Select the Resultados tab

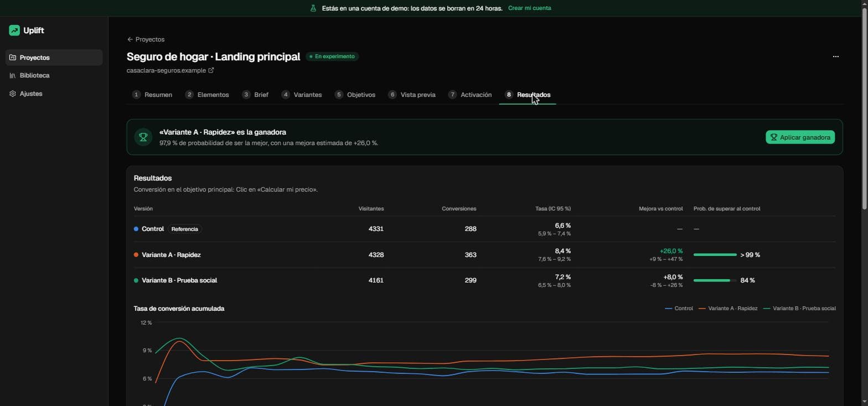[528, 95]
